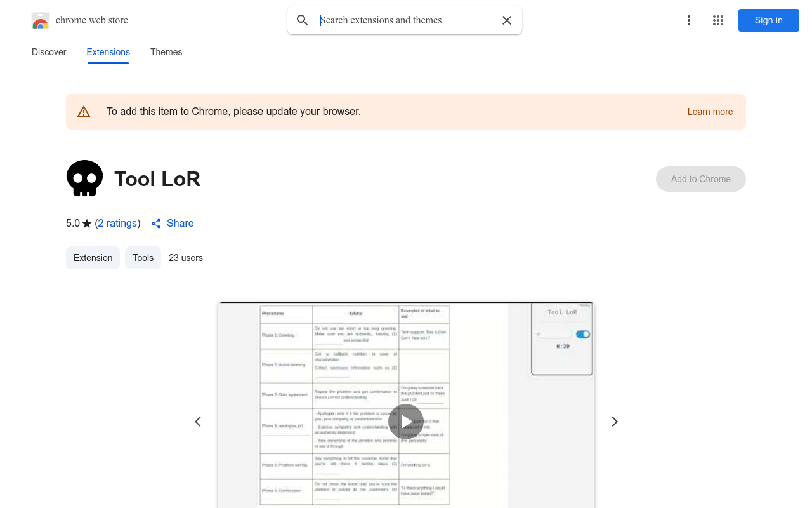Switch to the Discover tab
This screenshot has width=812, height=508.
[49, 52]
